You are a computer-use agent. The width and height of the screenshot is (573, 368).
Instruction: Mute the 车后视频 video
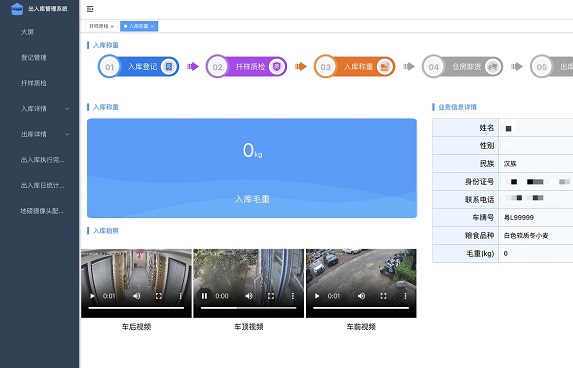coord(137,296)
